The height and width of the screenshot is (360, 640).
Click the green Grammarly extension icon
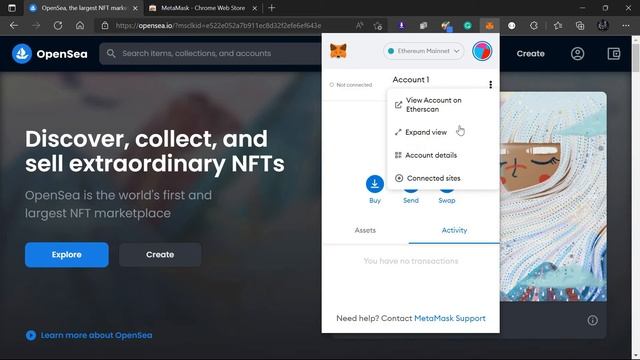click(x=468, y=26)
